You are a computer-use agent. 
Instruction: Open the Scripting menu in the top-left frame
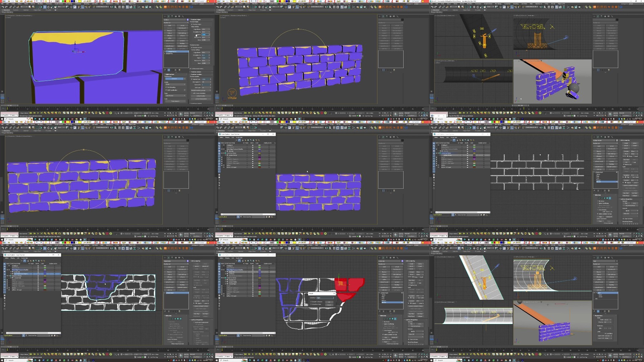[x=87, y=4]
